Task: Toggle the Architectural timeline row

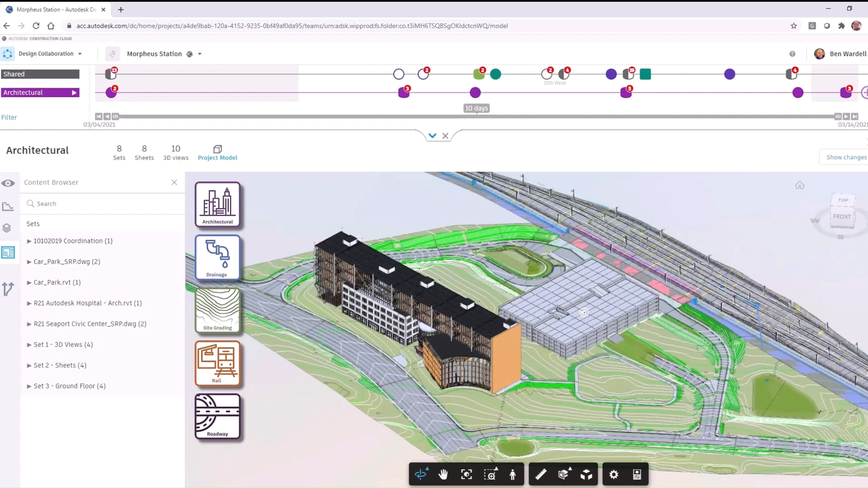Action: tap(40, 92)
